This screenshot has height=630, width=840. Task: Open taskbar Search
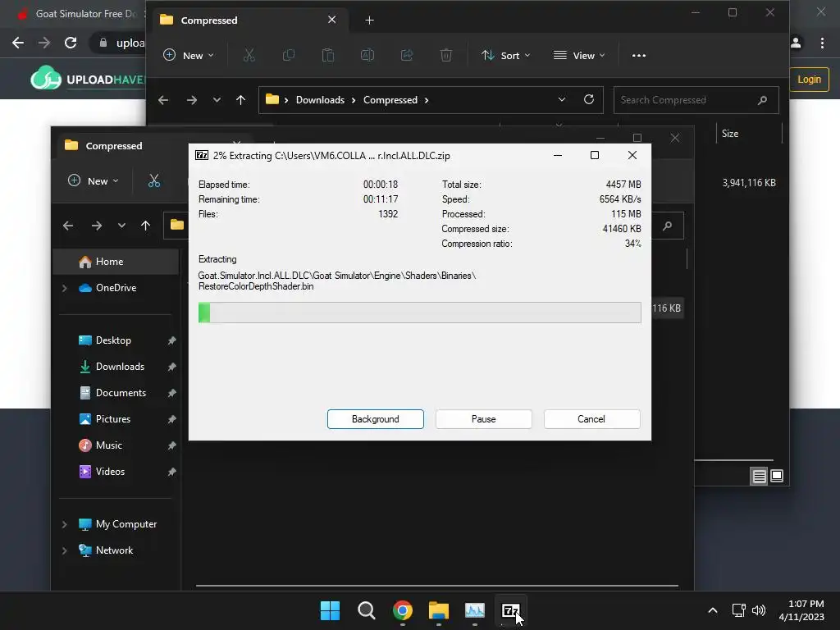click(x=367, y=610)
